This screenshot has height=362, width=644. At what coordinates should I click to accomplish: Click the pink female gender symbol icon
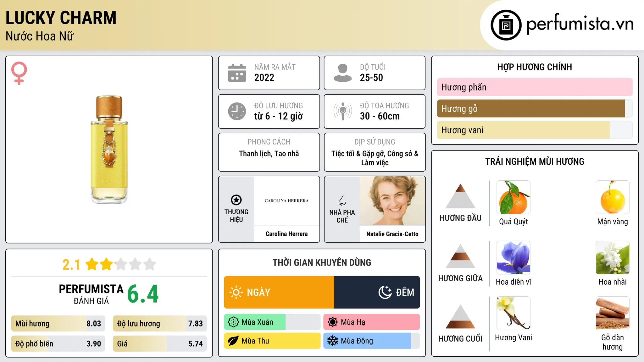tap(19, 73)
